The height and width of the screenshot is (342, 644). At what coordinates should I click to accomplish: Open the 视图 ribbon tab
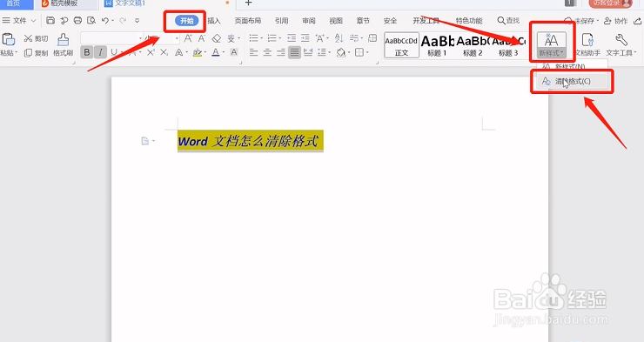pyautogui.click(x=336, y=21)
